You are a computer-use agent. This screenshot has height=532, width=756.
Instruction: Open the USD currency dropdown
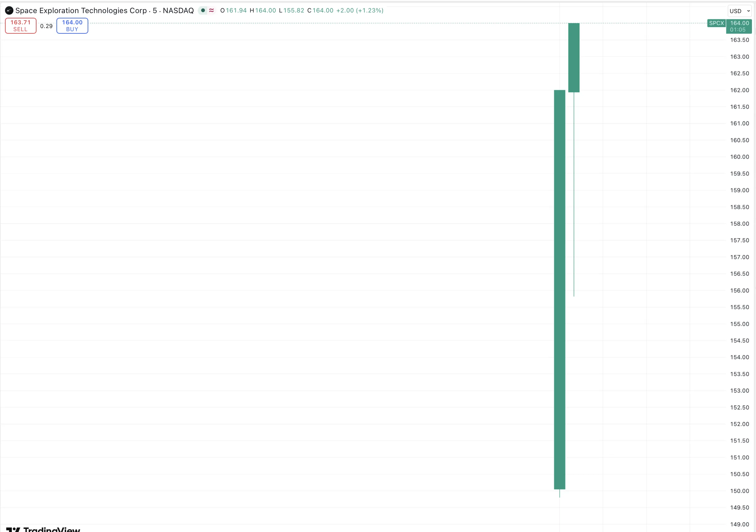click(739, 11)
